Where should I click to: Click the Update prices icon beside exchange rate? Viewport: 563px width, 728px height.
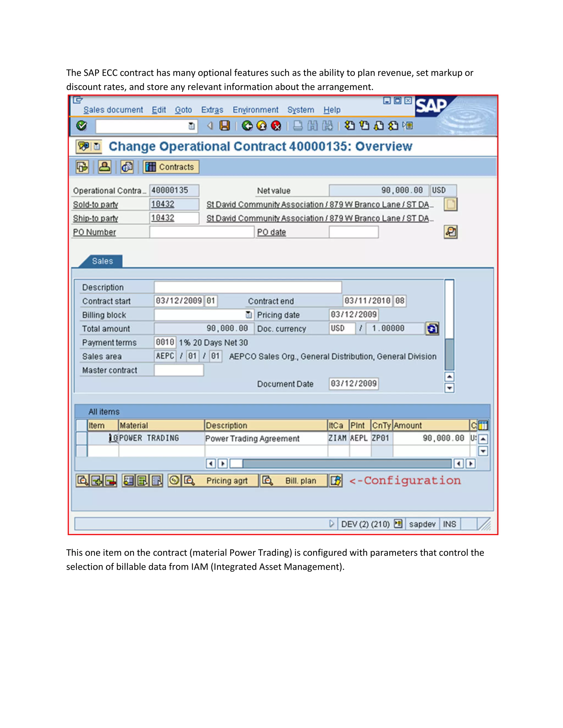(x=432, y=329)
